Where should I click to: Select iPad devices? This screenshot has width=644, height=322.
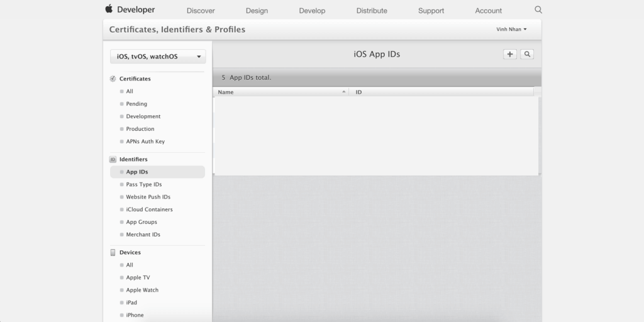(131, 303)
